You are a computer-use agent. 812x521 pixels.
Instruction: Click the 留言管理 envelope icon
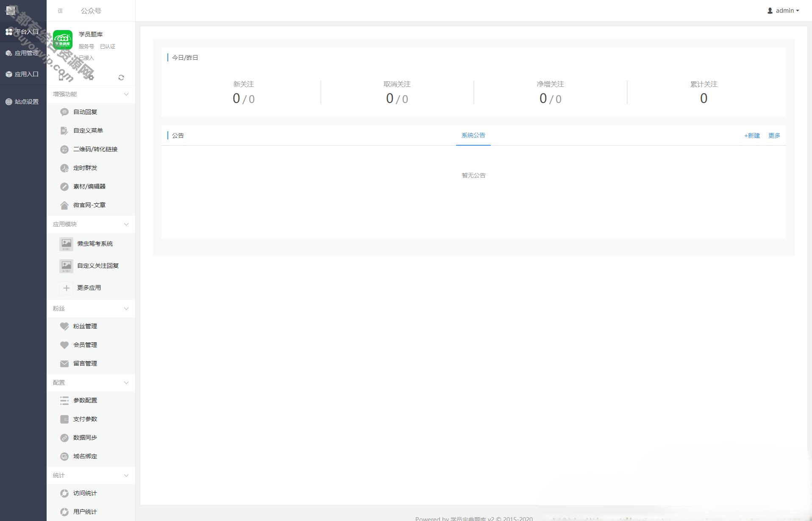(x=64, y=363)
